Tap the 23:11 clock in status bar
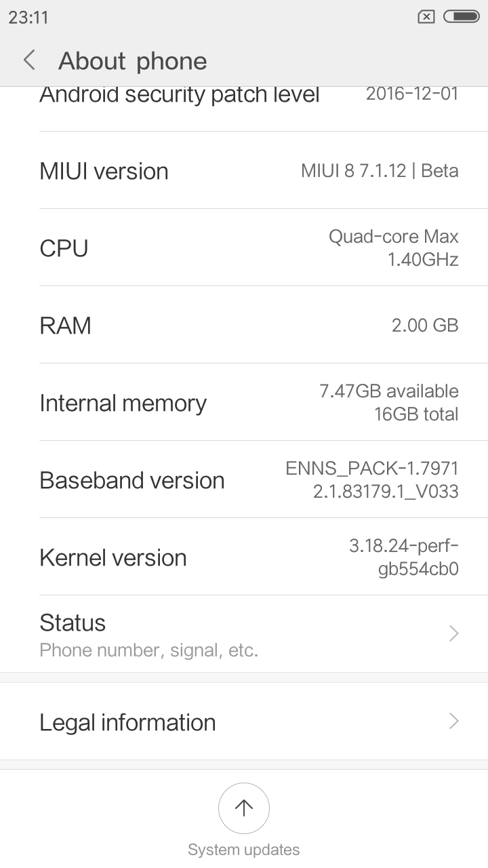Screen dimensions: 488x868 point(28,17)
